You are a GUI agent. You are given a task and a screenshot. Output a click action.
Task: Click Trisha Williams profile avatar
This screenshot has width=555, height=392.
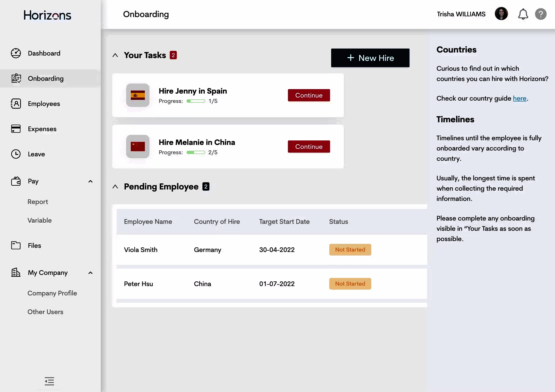501,14
